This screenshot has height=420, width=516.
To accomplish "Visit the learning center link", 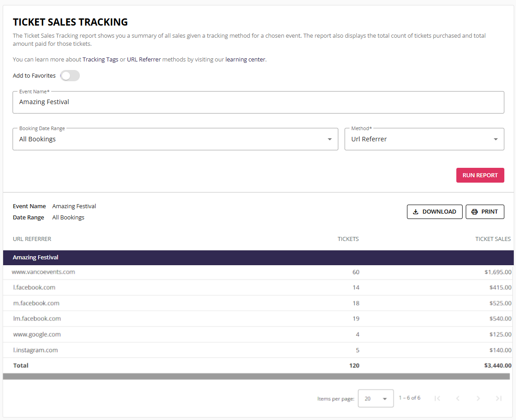I will 245,60.
